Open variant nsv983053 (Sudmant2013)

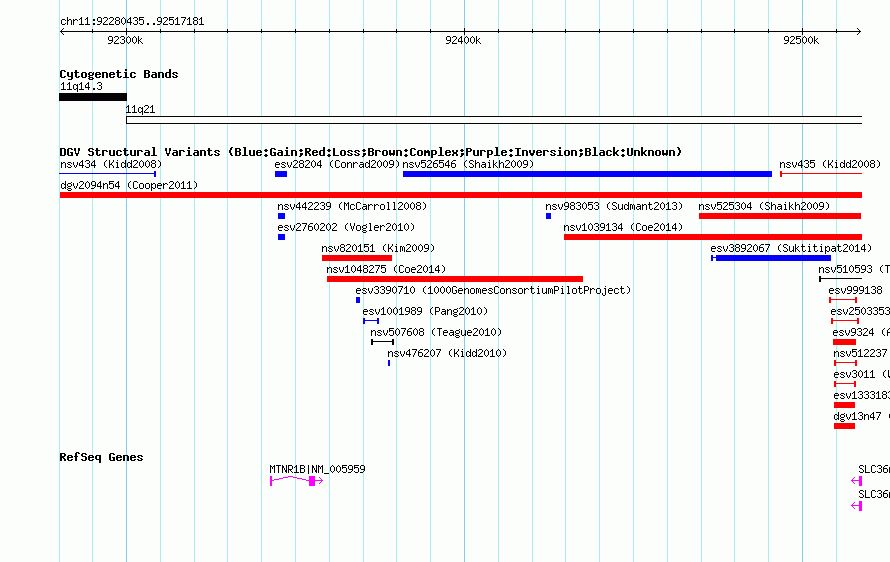pyautogui.click(x=614, y=206)
